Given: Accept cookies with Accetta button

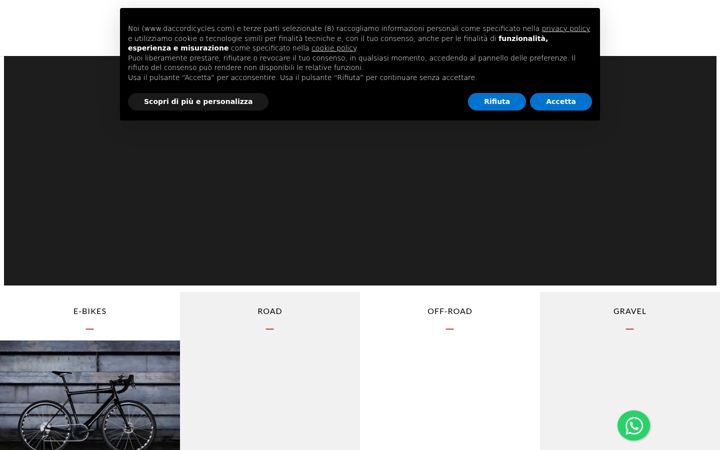Looking at the screenshot, I should point(561,101).
